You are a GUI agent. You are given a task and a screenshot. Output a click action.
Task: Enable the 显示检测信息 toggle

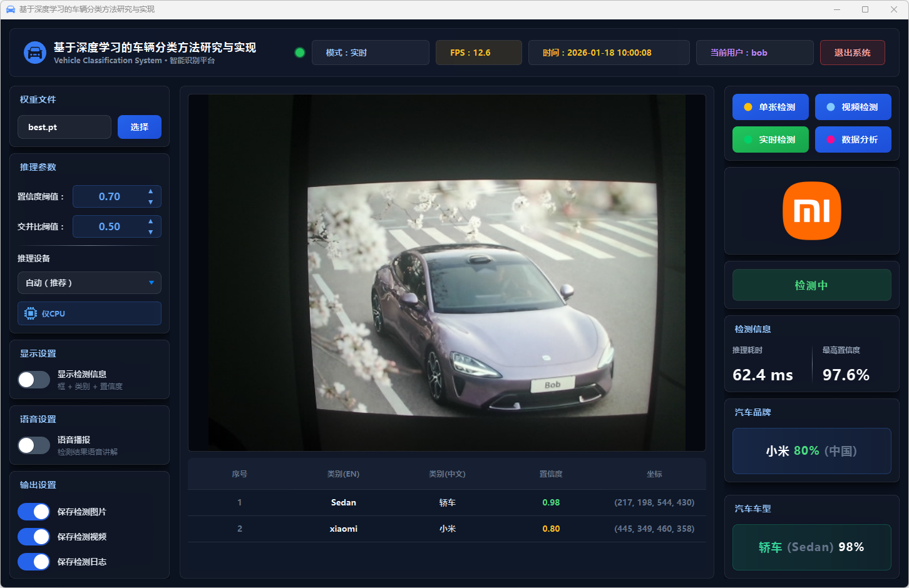pos(34,380)
